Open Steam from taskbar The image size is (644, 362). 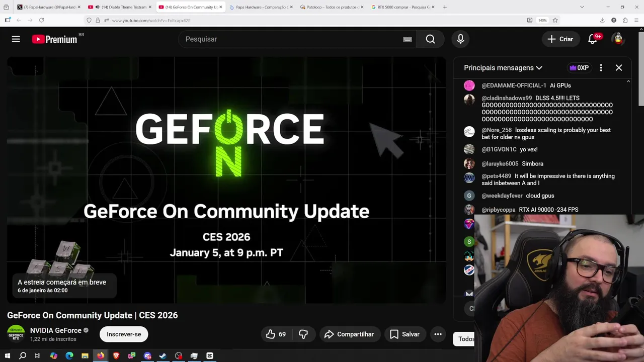(x=163, y=356)
